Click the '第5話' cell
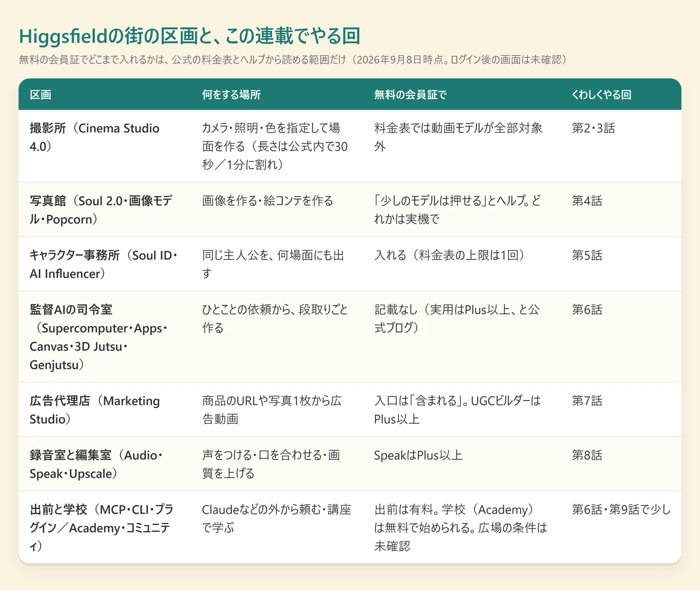This screenshot has height=590, width=700. click(x=621, y=264)
